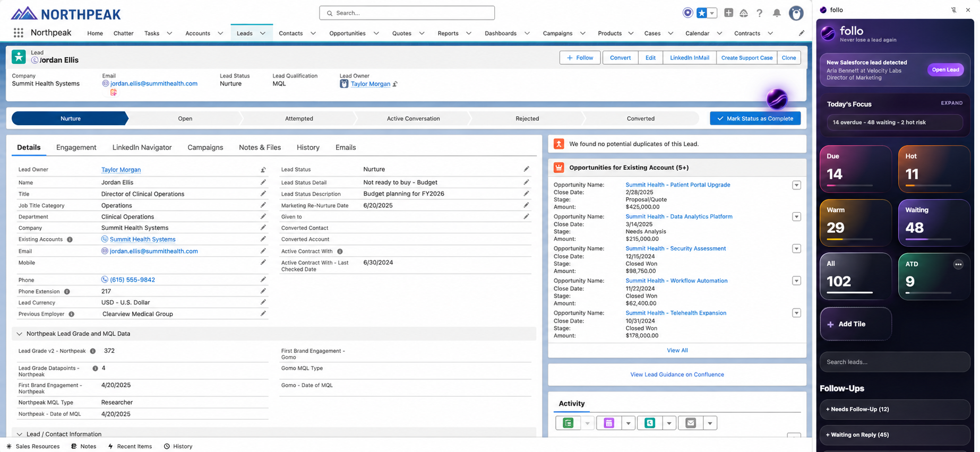Unpin the follo side panel
Image resolution: width=980 pixels, height=452 pixels.
953,10
